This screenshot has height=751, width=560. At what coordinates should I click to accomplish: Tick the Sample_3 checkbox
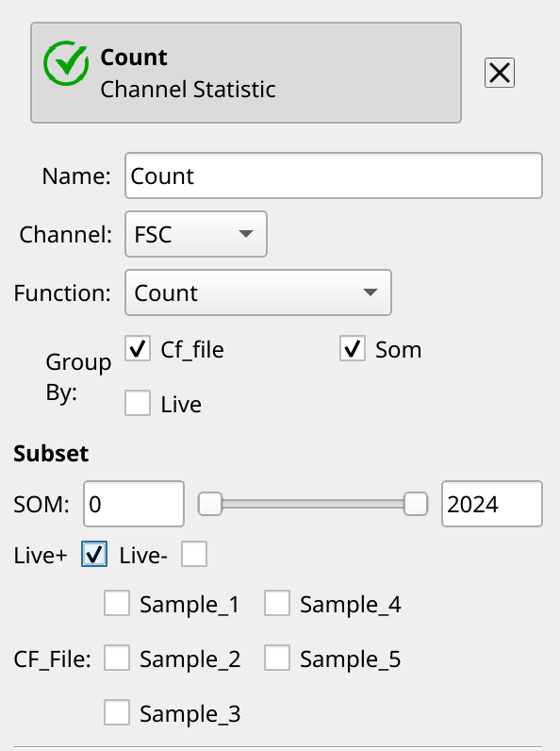pyautogui.click(x=117, y=712)
